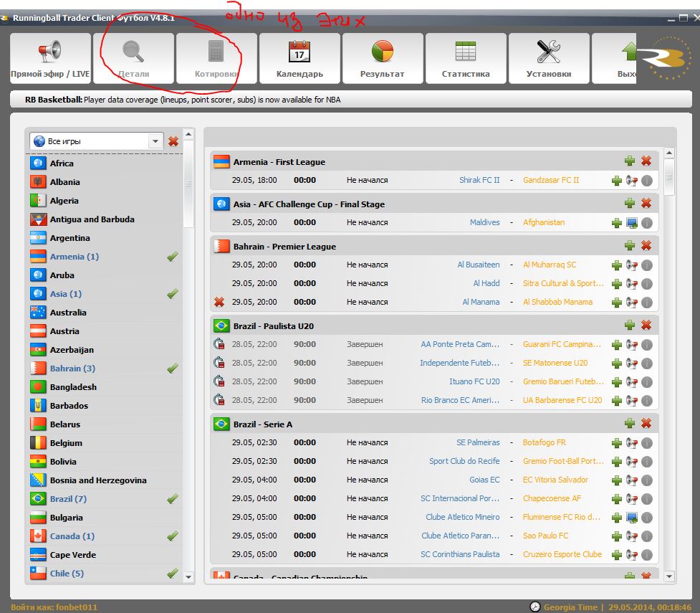
Task: Toggle the Armenia (1) checkmark
Action: point(173,257)
